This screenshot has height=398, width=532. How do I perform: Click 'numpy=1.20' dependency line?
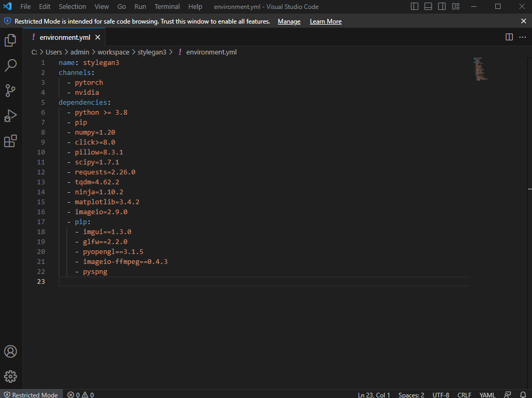pos(95,132)
